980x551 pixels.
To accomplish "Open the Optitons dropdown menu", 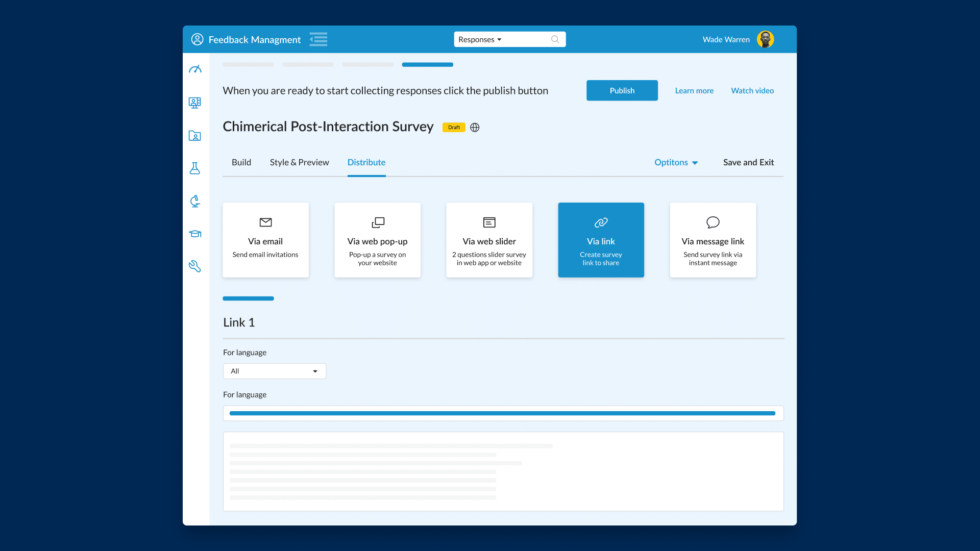I will pyautogui.click(x=676, y=162).
